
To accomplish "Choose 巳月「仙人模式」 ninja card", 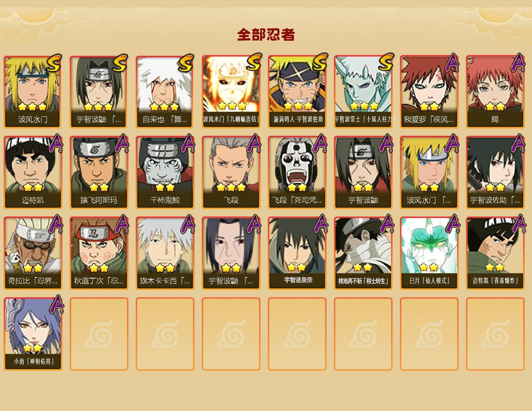I will point(429,253).
